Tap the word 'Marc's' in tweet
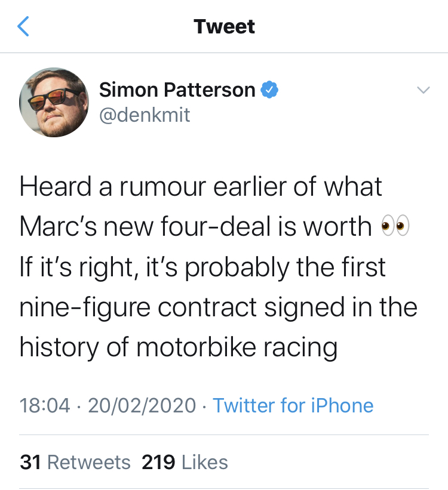Screen dimensions: 448x490 pos(58,226)
